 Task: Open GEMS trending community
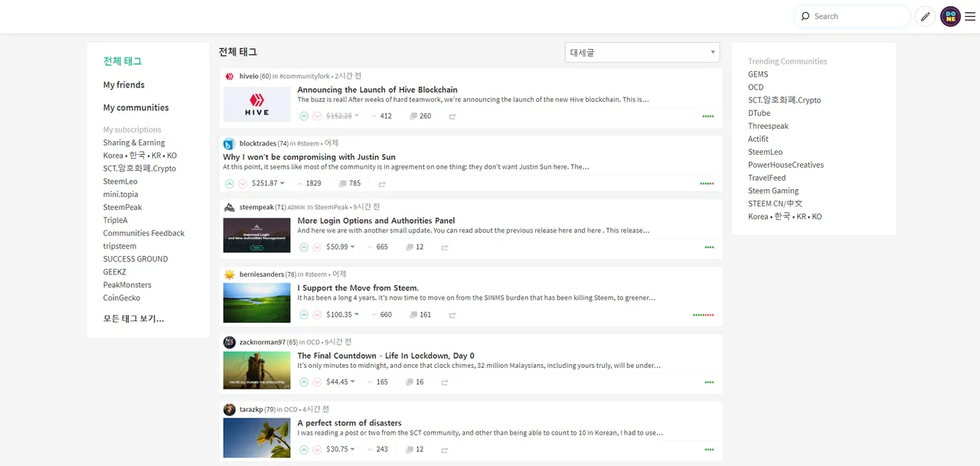(758, 74)
